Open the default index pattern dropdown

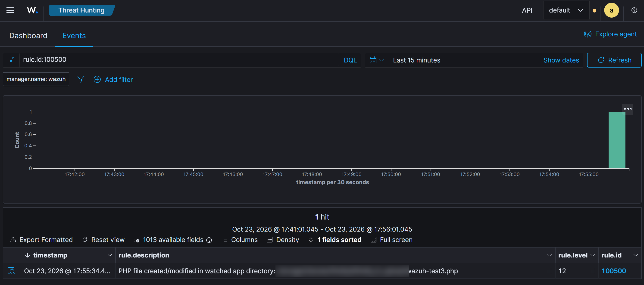566,10
